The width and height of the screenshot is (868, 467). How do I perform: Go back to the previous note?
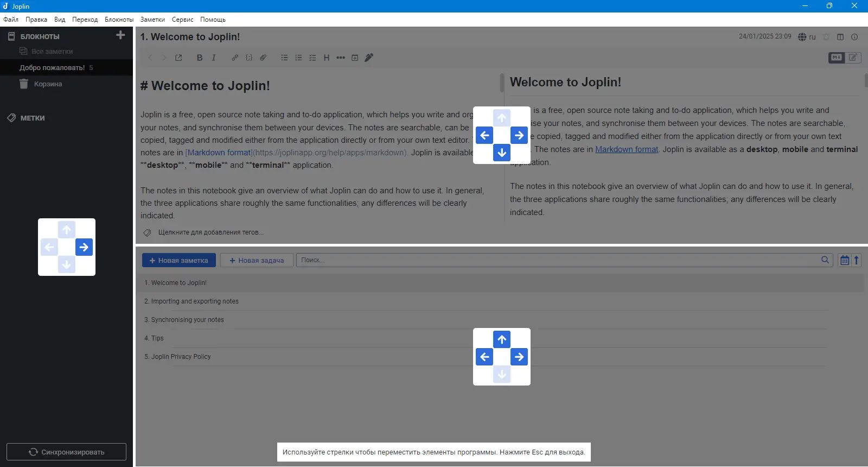[x=150, y=58]
